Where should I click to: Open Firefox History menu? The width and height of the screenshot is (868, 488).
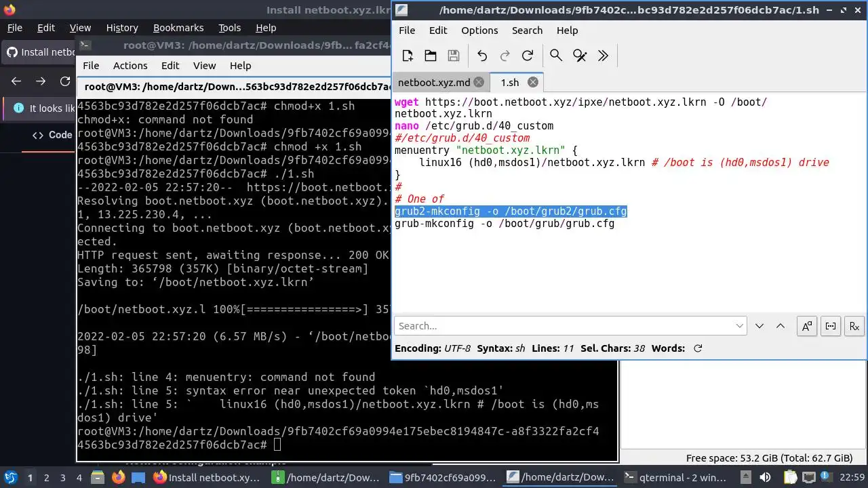122,28
